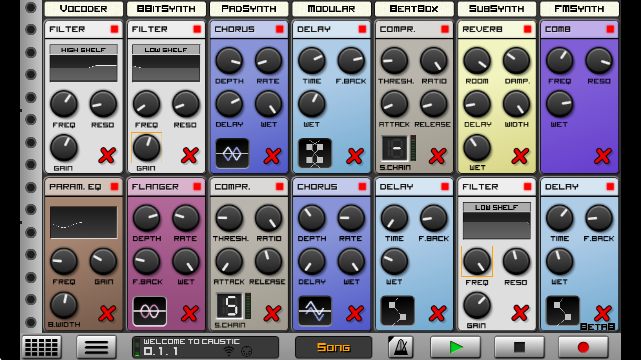
Task: Remove the BeatBox bottom Delay effect
Action: (437, 313)
